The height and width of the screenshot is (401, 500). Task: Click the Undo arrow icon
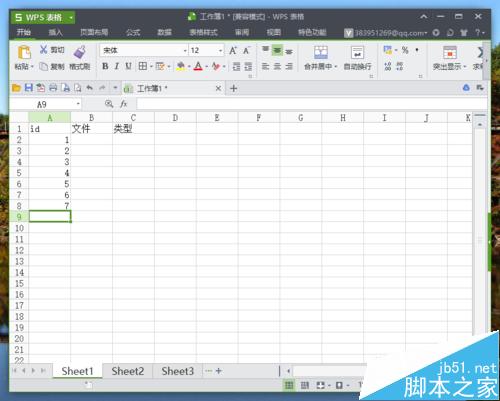pyautogui.click(x=89, y=88)
